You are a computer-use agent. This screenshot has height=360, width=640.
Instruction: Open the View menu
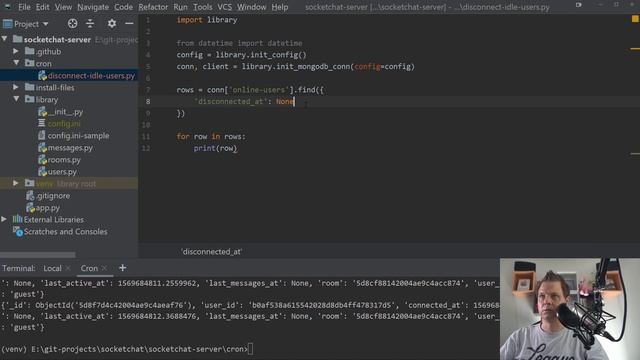tap(63, 7)
